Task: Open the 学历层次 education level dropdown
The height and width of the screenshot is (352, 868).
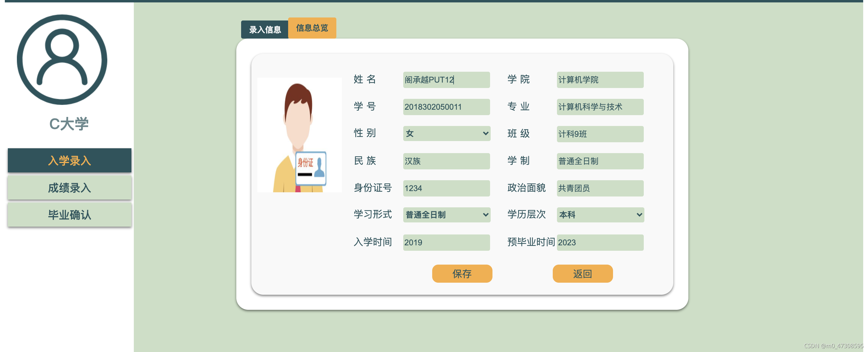Action: (x=600, y=215)
